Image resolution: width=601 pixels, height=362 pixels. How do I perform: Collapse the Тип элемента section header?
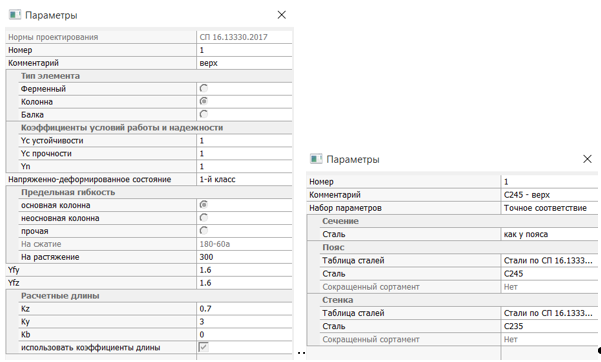pyautogui.click(x=50, y=76)
